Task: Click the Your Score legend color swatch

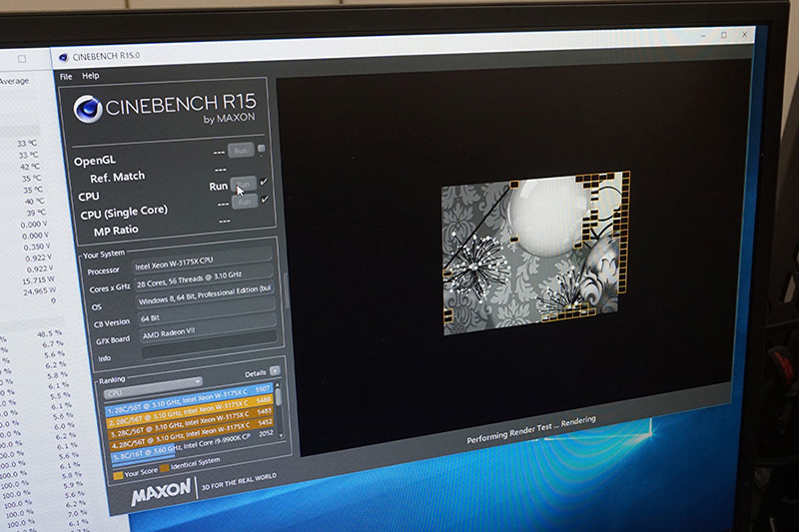Action: pyautogui.click(x=118, y=475)
